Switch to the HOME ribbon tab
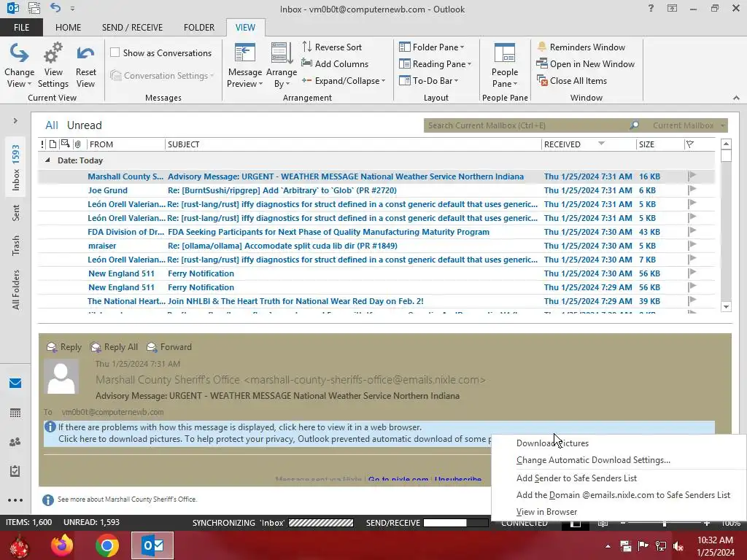The image size is (747, 560). pos(68,27)
